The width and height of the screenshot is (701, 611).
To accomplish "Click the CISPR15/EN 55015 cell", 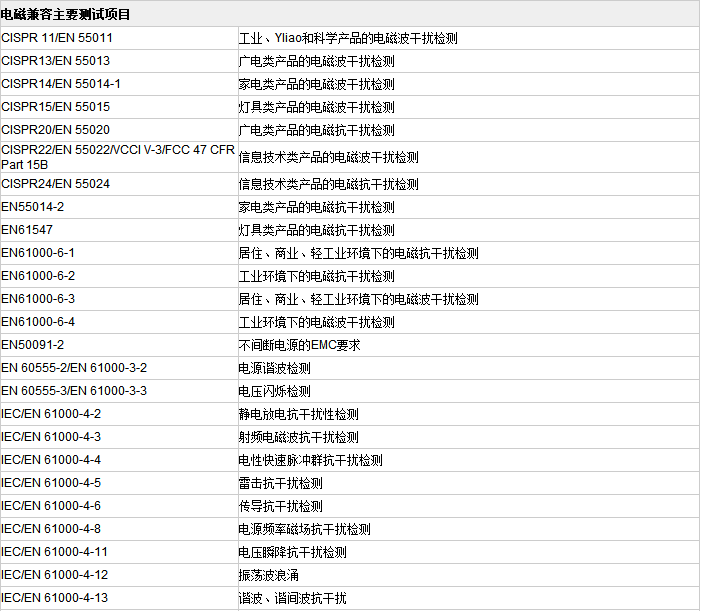I will [x=55, y=107].
